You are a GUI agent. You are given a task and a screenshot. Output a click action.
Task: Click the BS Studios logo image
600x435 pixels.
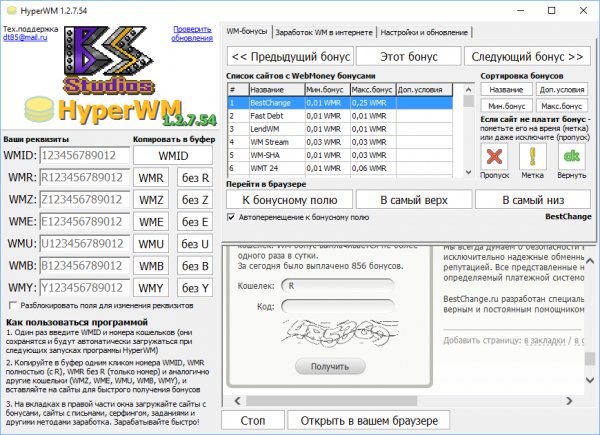tap(109, 60)
